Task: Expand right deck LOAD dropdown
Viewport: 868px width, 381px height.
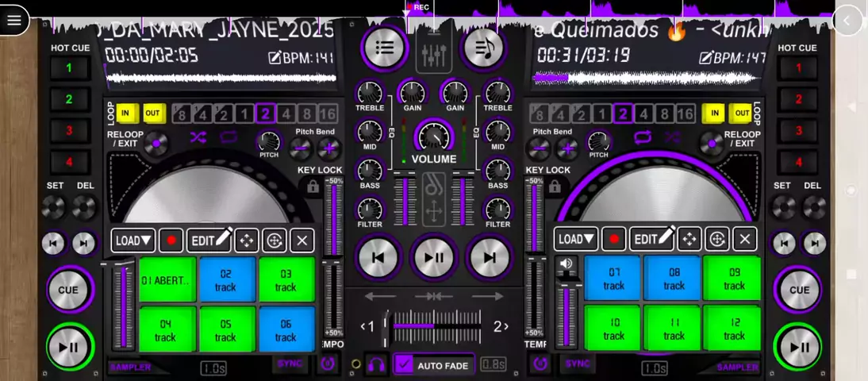Action: tap(576, 239)
